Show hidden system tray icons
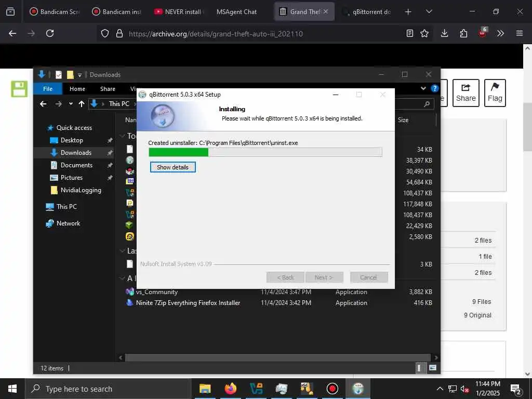 [x=440, y=389]
